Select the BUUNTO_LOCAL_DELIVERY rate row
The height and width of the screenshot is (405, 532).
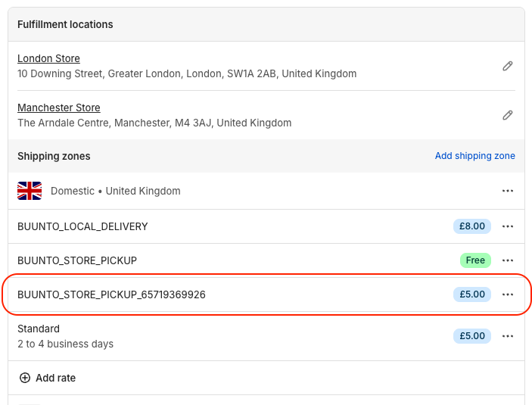coord(82,226)
